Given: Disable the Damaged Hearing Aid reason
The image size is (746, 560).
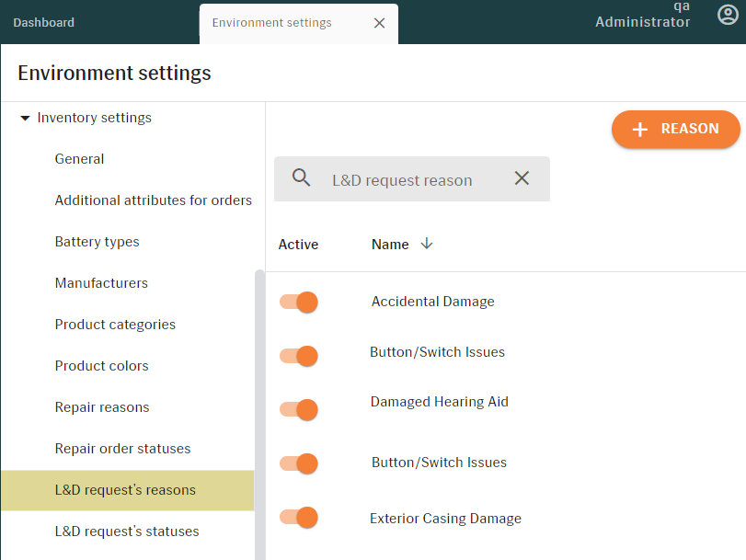Looking at the screenshot, I should [x=299, y=409].
